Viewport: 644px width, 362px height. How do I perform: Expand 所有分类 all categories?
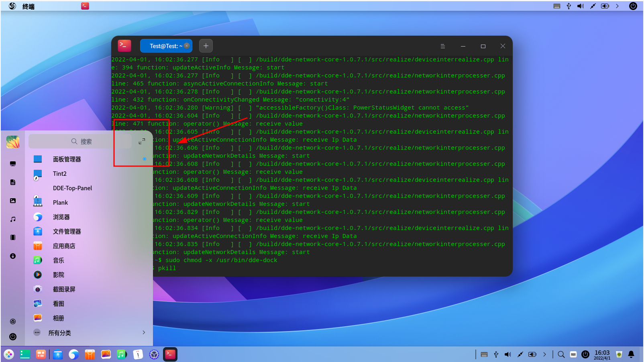click(x=89, y=333)
